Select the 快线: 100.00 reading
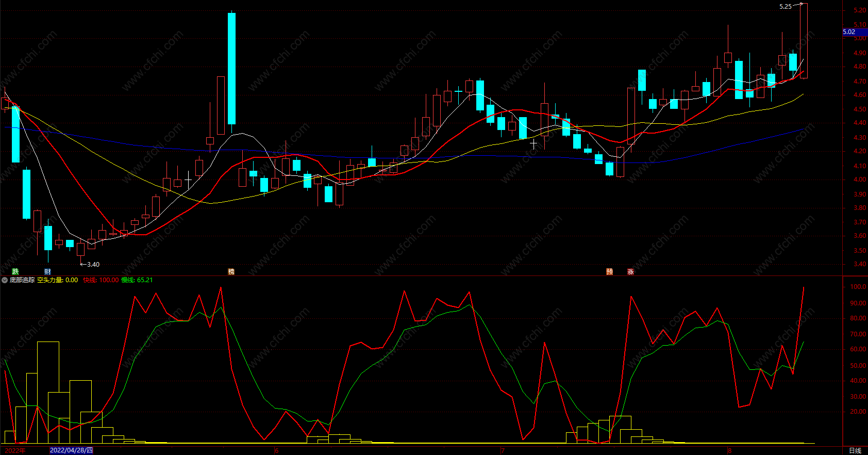Screen dimensions: 868x455 tap(101, 280)
